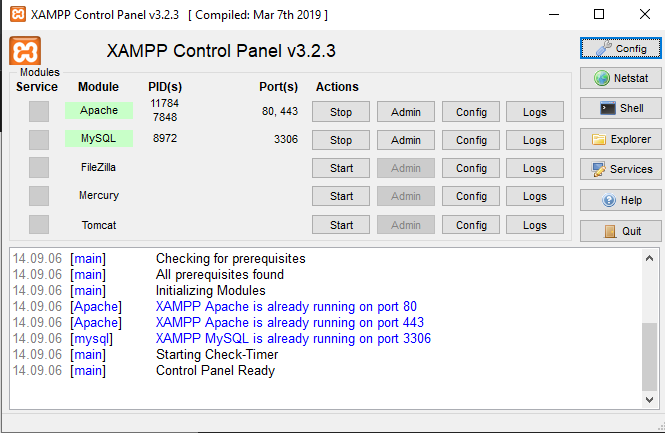This screenshot has height=433, width=665.
Task: Start the Tomcat module
Action: tap(341, 225)
